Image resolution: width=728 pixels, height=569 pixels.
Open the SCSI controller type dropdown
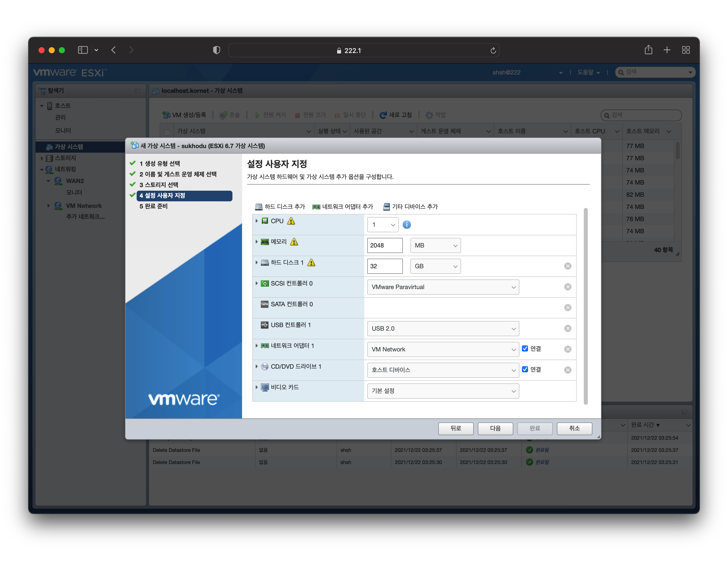[x=443, y=287]
